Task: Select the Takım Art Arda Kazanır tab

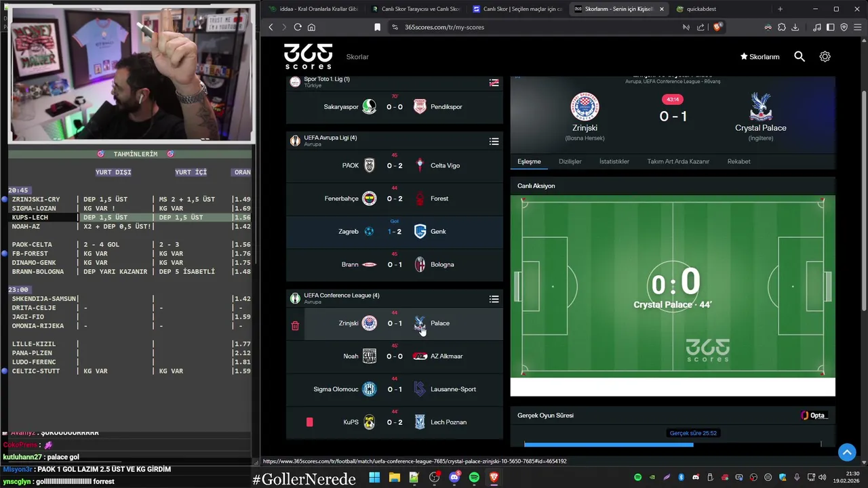Action: pos(678,161)
